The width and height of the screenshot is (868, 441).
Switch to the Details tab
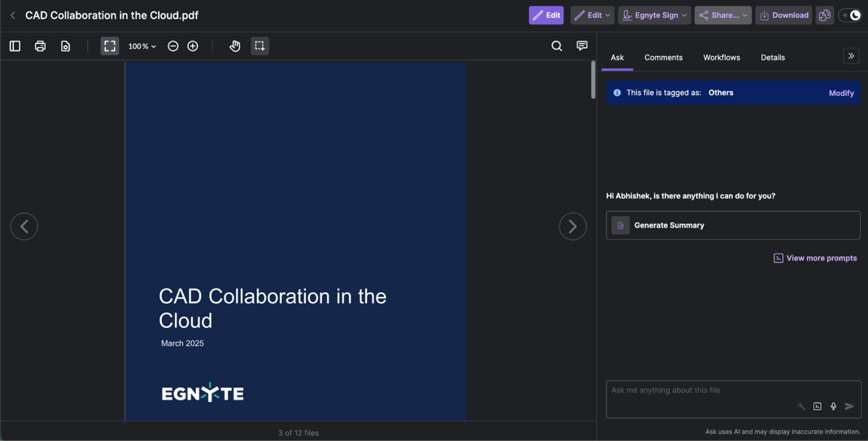[x=773, y=58]
